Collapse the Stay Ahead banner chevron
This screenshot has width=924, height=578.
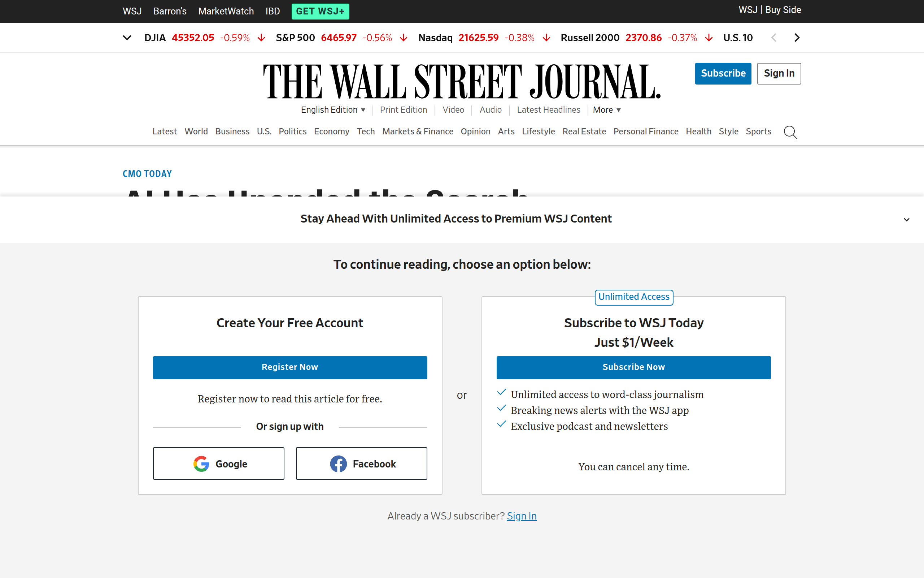click(906, 219)
